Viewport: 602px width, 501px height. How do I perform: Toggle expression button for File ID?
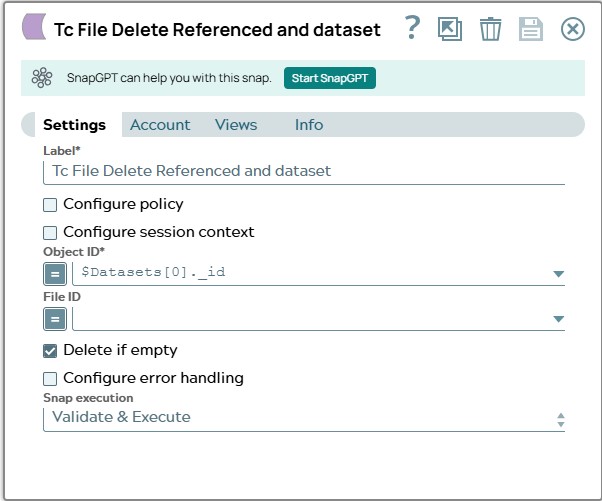pyautogui.click(x=55, y=319)
